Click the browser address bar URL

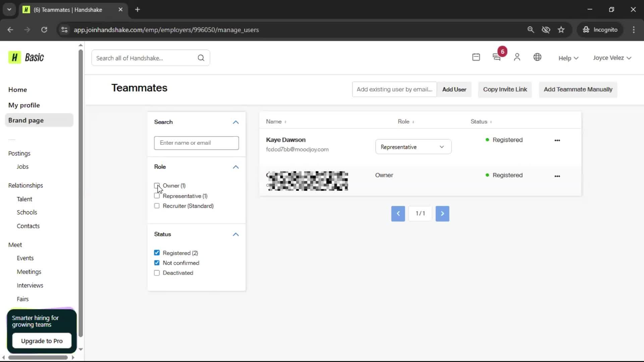[166, 30]
